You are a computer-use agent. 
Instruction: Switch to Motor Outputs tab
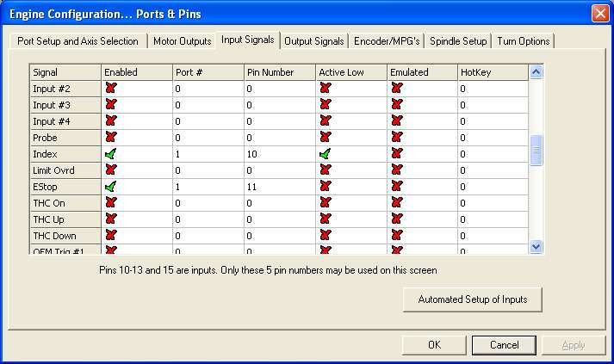pos(182,41)
